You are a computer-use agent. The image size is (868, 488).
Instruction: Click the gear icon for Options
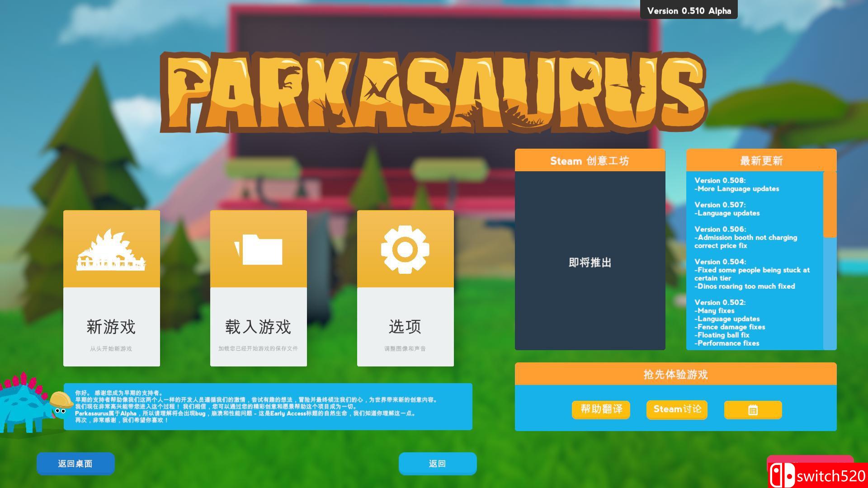point(405,249)
